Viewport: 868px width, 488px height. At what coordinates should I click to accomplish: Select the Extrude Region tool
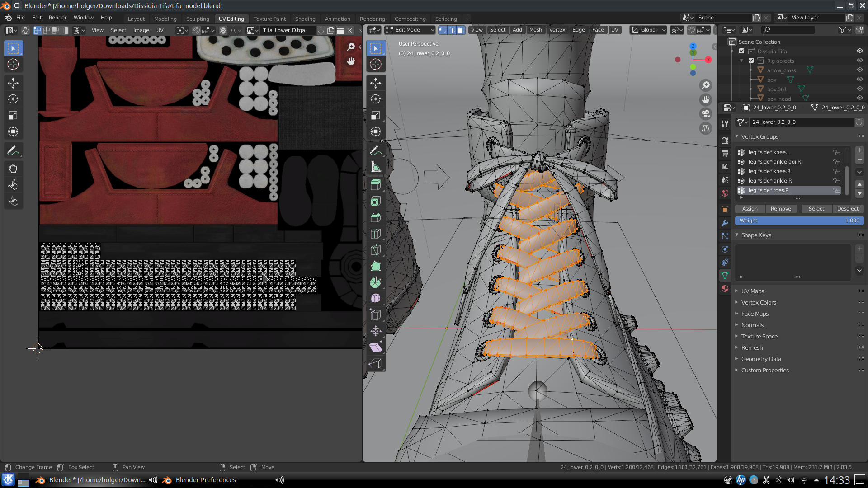[375, 185]
